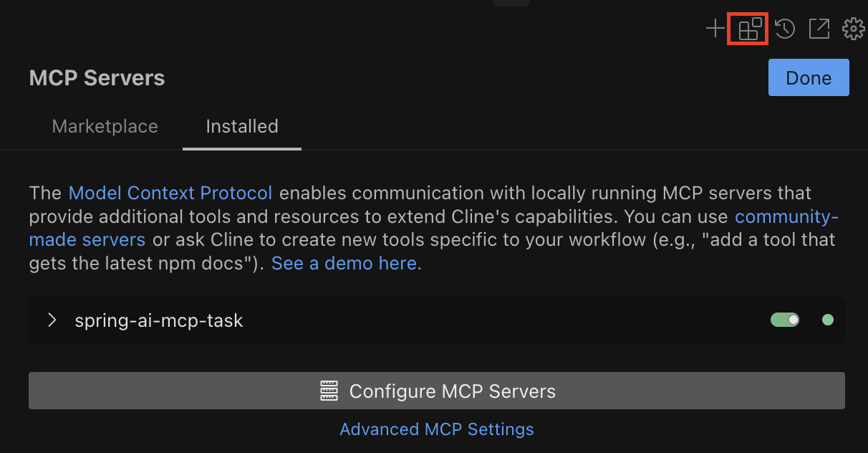Open the settings gear icon
The image size is (868, 453).
[852, 29]
